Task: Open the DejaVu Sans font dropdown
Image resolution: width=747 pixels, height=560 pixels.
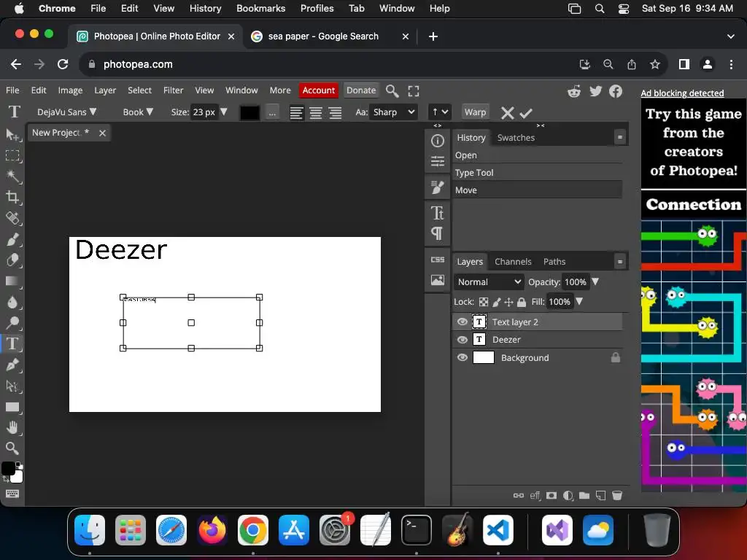Action: click(66, 112)
